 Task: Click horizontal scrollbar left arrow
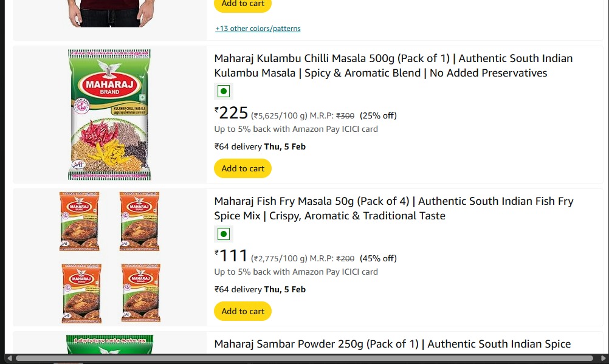pyautogui.click(x=9, y=358)
